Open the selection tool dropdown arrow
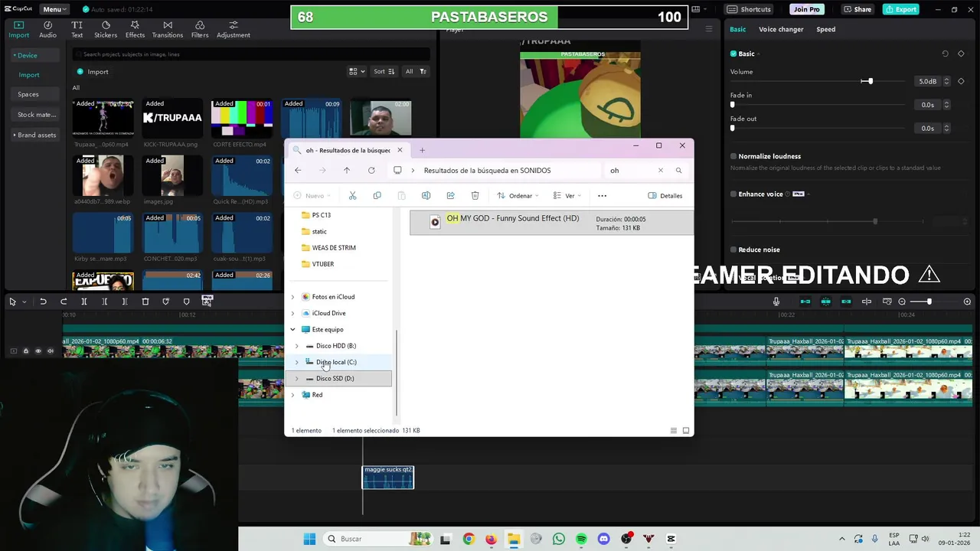980x551 pixels. [x=24, y=302]
